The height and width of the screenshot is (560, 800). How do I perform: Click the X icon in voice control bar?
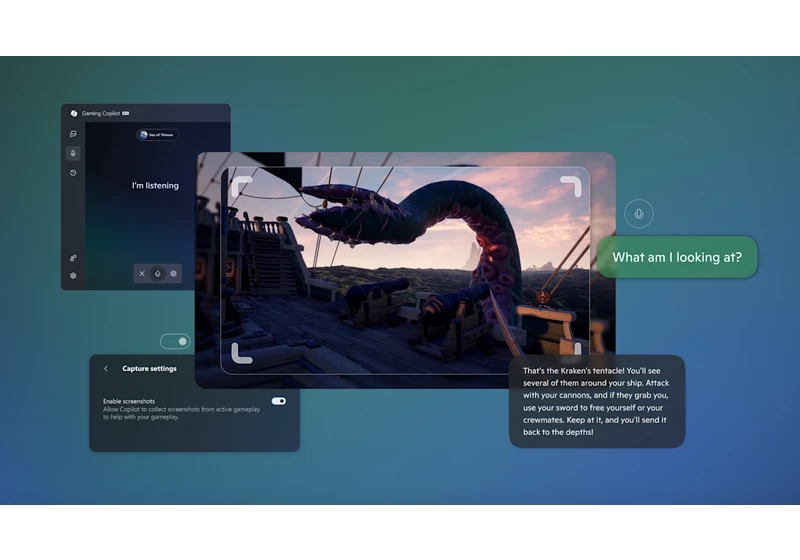point(142,273)
